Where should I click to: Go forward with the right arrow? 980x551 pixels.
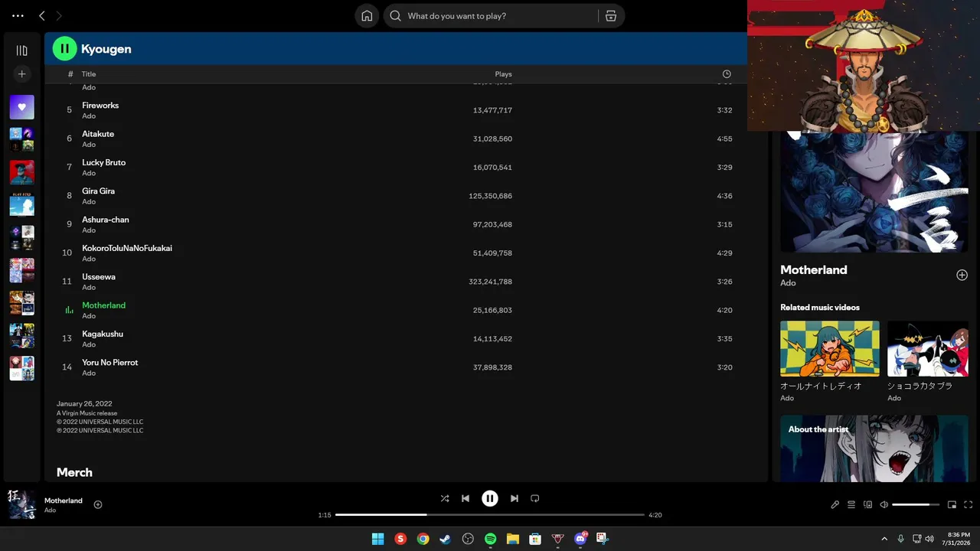pos(59,16)
